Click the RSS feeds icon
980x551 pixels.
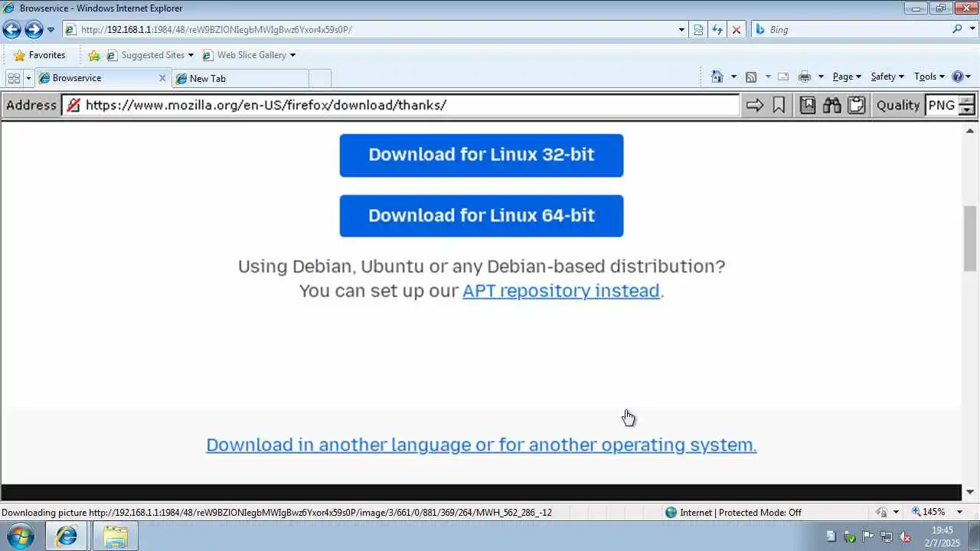[751, 77]
